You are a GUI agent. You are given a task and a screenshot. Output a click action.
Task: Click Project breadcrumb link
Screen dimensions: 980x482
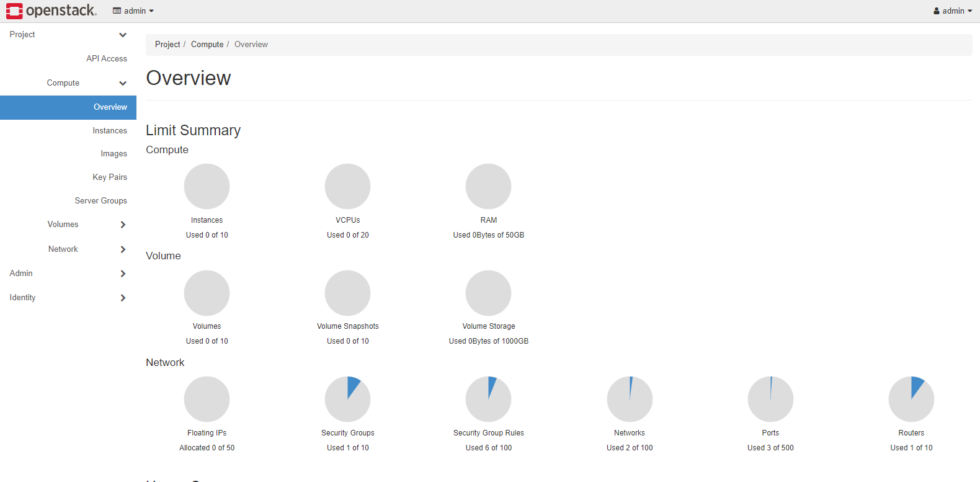[167, 45]
